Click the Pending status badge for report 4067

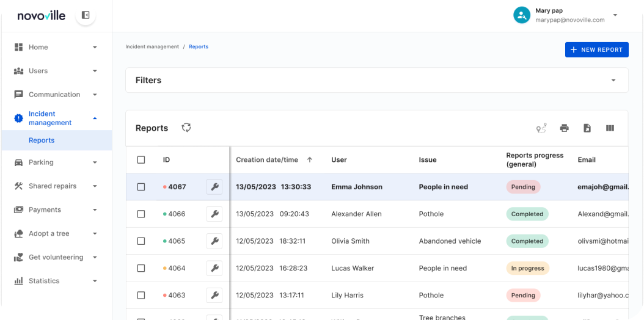pyautogui.click(x=522, y=187)
